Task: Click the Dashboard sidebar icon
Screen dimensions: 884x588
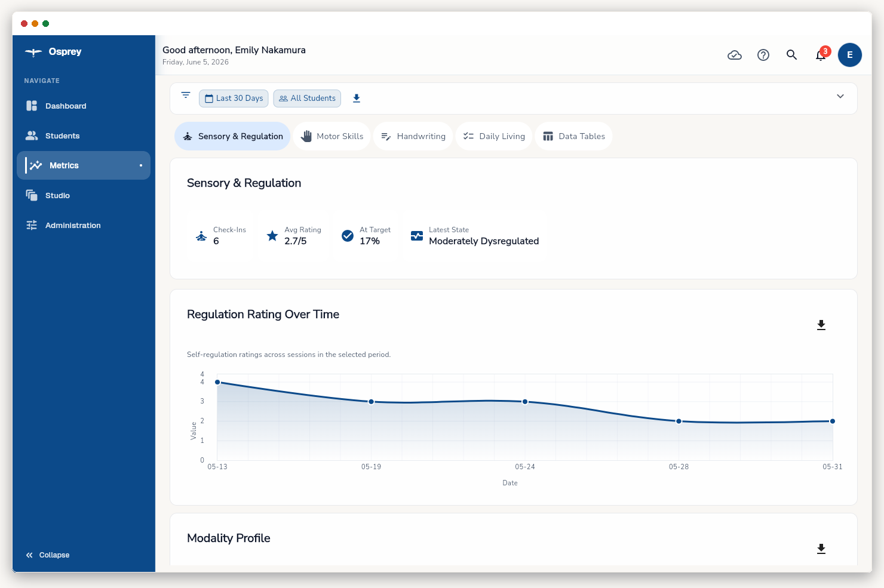Action: click(x=32, y=106)
